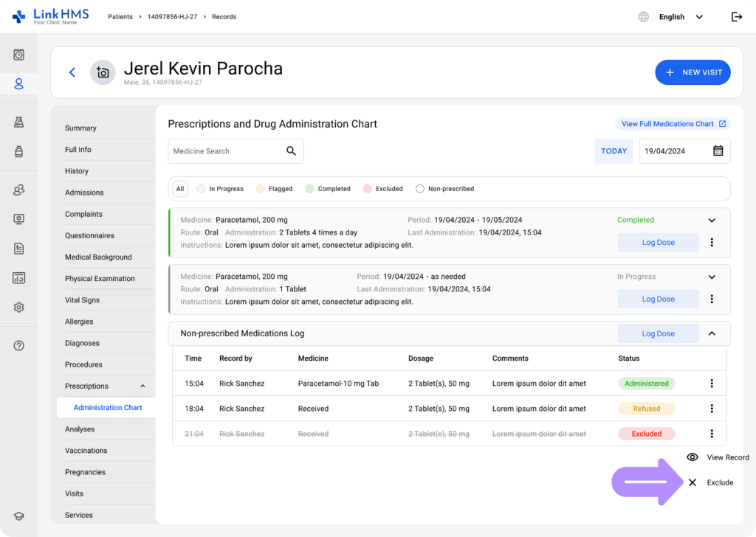Click the logout icon in top bar
The image size is (756, 537).
tap(736, 17)
